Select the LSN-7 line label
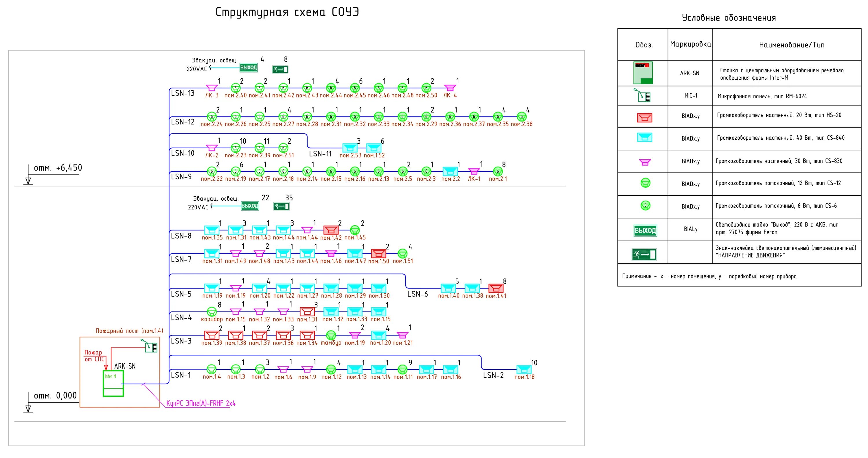This screenshot has height=458, width=868. click(181, 260)
